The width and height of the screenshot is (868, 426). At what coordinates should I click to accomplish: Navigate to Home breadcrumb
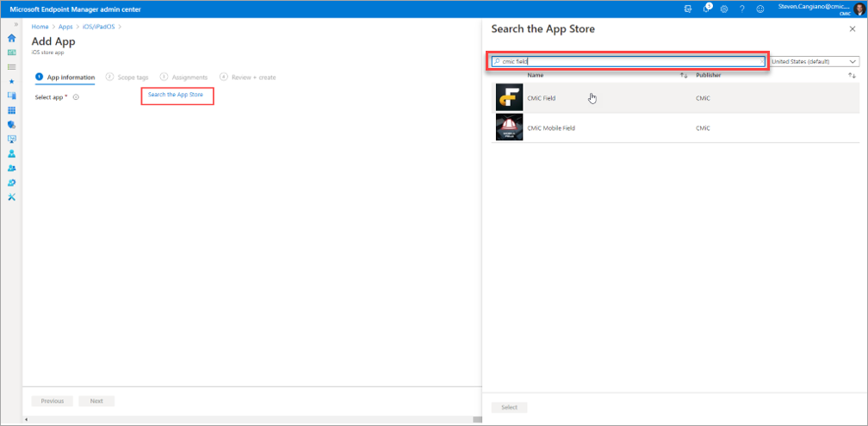[x=40, y=27]
